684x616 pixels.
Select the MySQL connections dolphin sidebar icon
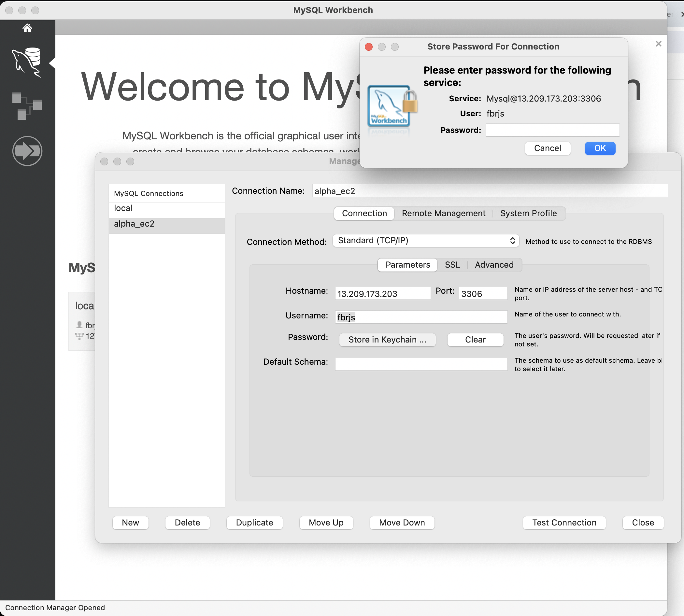pyautogui.click(x=26, y=63)
